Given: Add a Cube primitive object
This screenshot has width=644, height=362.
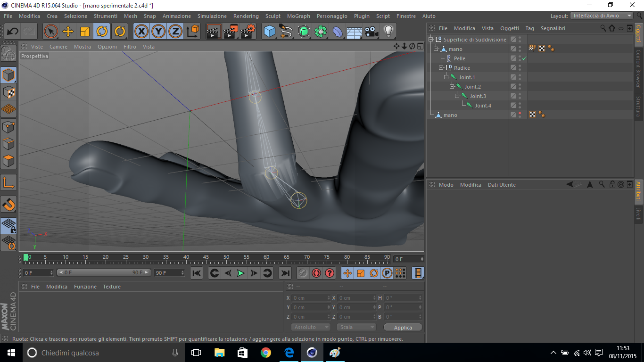Looking at the screenshot, I should pos(270,32).
